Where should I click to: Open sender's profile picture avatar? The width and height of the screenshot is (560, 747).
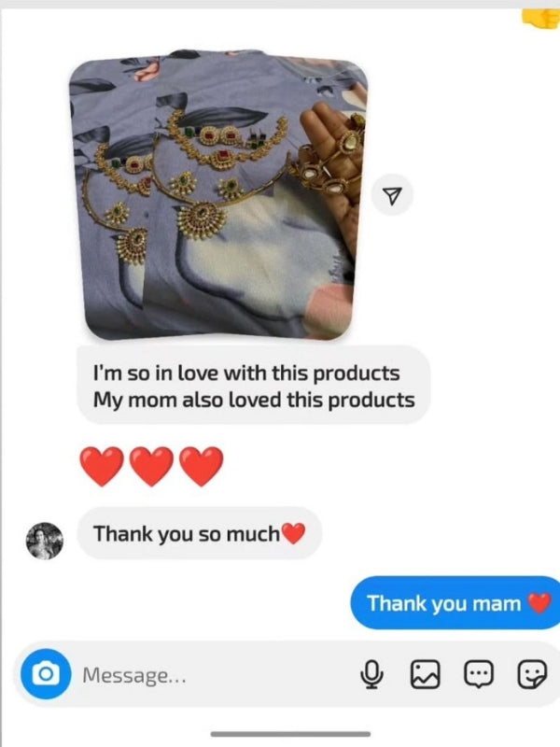tap(44, 541)
